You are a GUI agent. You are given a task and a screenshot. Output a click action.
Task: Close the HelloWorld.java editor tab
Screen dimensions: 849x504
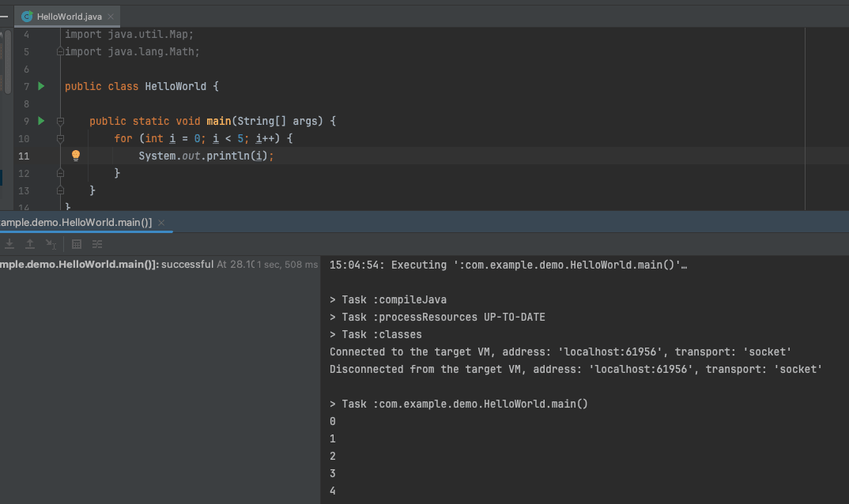(x=111, y=17)
